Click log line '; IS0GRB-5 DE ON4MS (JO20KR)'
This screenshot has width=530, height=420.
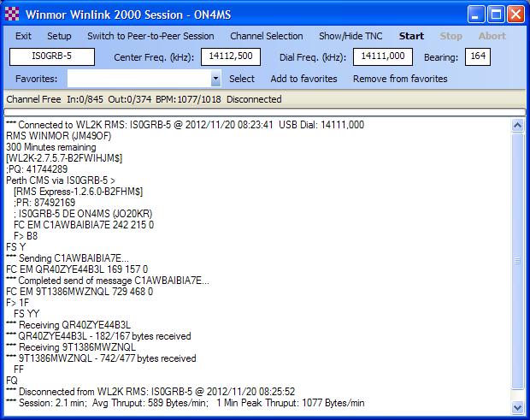pyautogui.click(x=83, y=214)
